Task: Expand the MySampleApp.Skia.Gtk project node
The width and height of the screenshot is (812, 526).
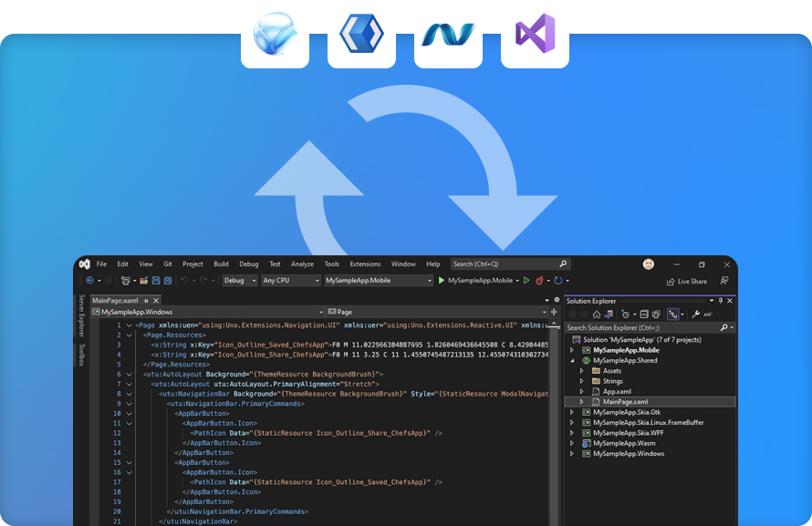Action: click(572, 412)
